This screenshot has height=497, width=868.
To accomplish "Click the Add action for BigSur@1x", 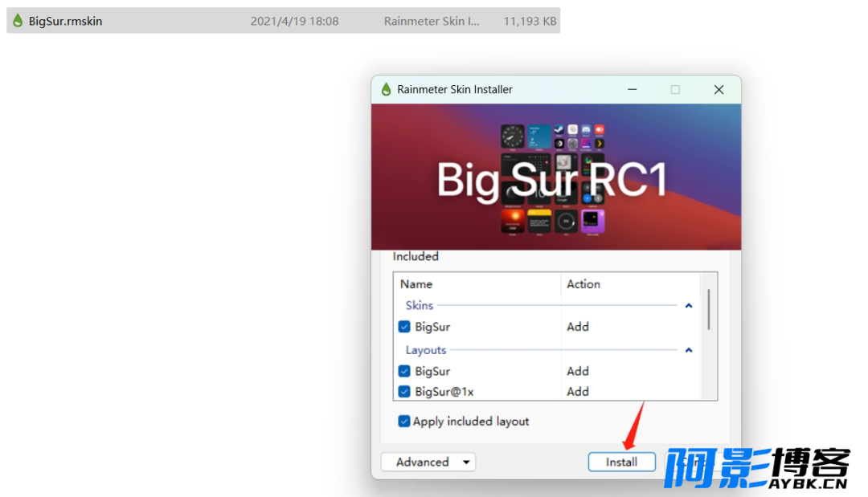I will [577, 391].
